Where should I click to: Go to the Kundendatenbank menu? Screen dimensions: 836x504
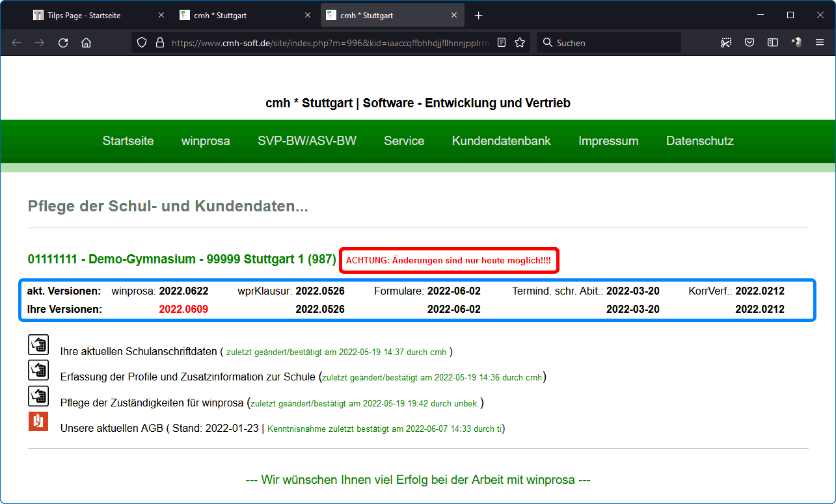pyautogui.click(x=501, y=141)
